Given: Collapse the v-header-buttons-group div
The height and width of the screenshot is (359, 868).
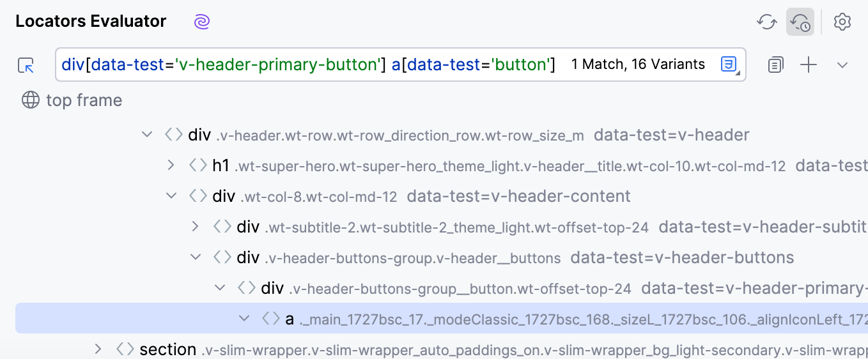Looking at the screenshot, I should tap(195, 257).
